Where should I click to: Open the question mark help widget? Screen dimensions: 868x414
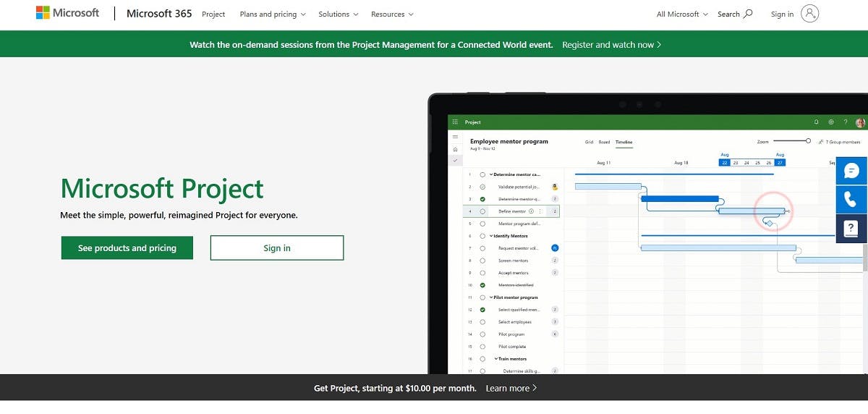coord(851,229)
